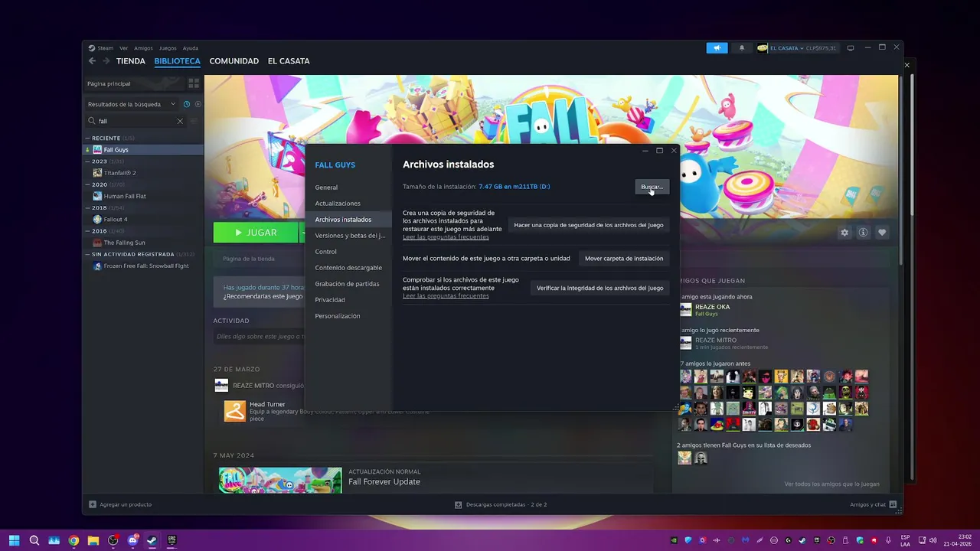Image resolution: width=980 pixels, height=551 pixels.
Task: Collapse SIN ACTIVIDAD REGISTRADA category
Action: coord(87,254)
